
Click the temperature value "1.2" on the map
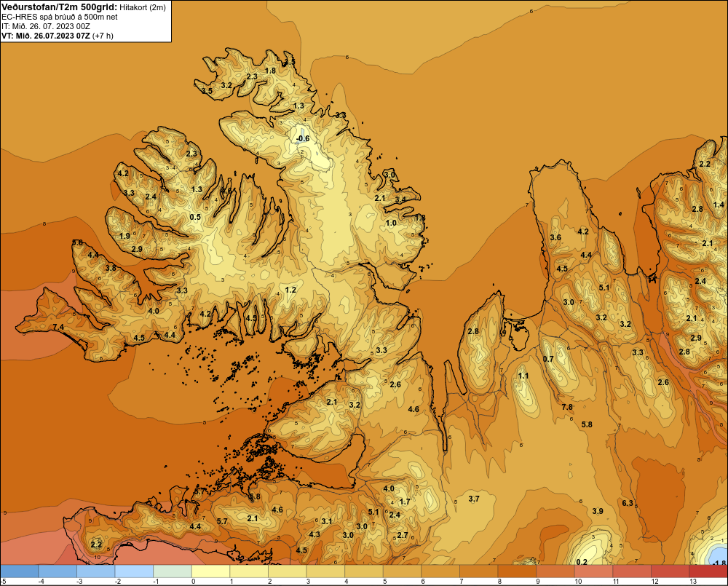pyautogui.click(x=290, y=290)
